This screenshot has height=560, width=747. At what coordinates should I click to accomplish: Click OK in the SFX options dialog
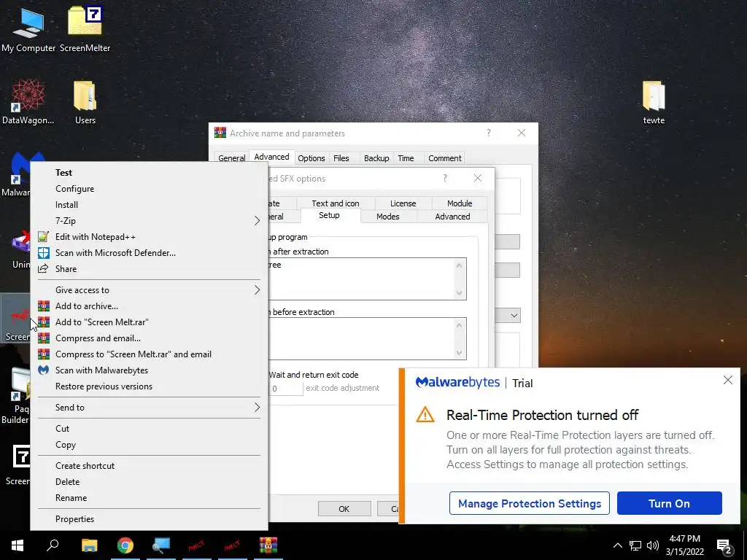click(x=344, y=508)
